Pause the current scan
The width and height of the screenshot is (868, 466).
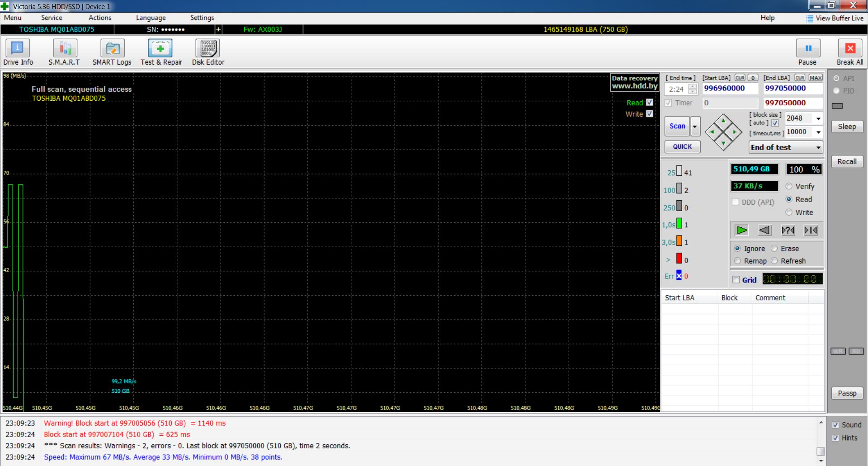pyautogui.click(x=808, y=52)
